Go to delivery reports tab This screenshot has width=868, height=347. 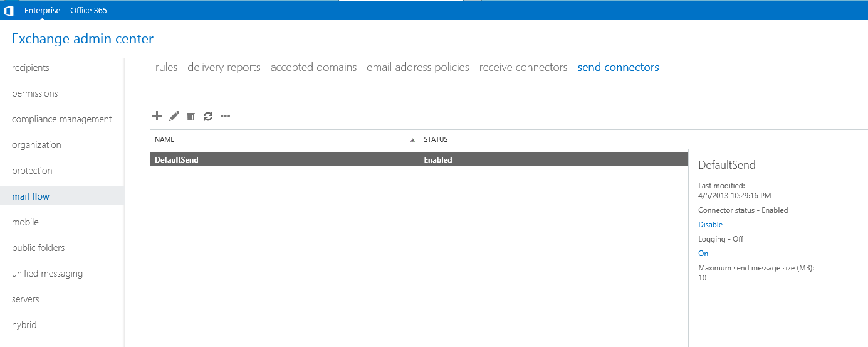coord(224,67)
